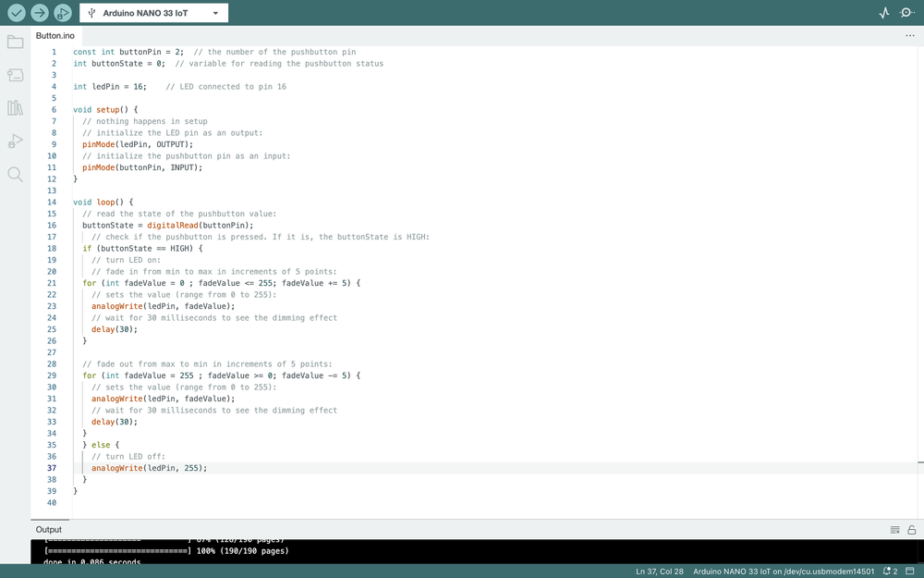This screenshot has height=578, width=924.
Task: Open the Serial Plotter icon
Action: [884, 12]
